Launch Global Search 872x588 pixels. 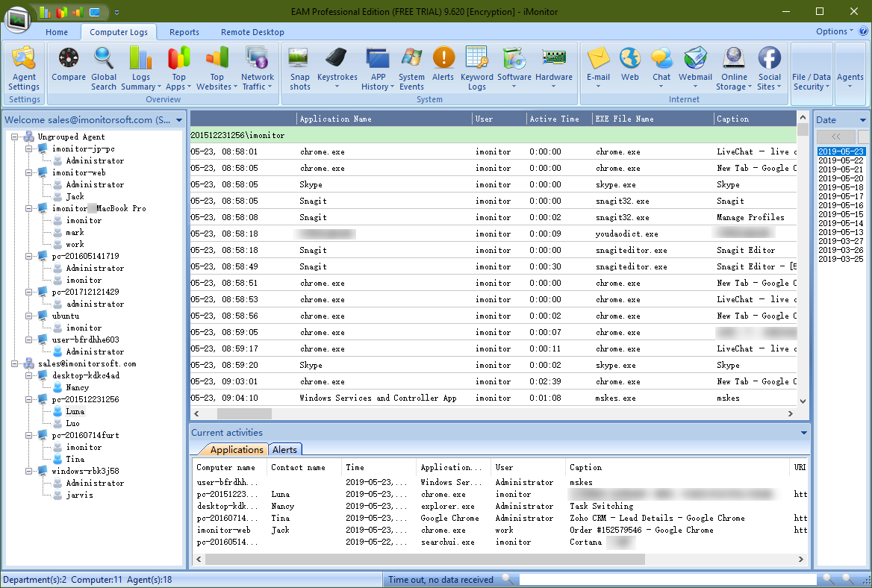104,69
